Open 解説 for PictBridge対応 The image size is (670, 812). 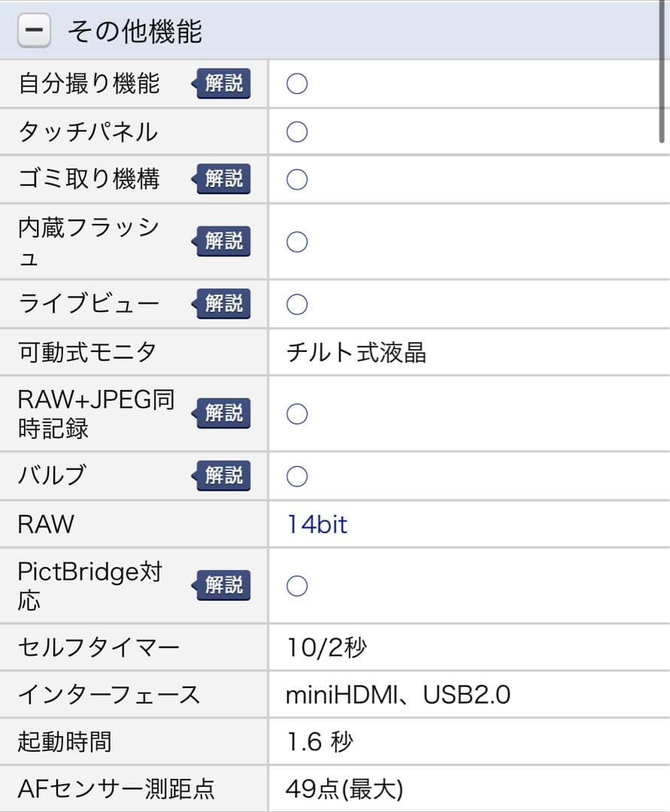coord(222,585)
